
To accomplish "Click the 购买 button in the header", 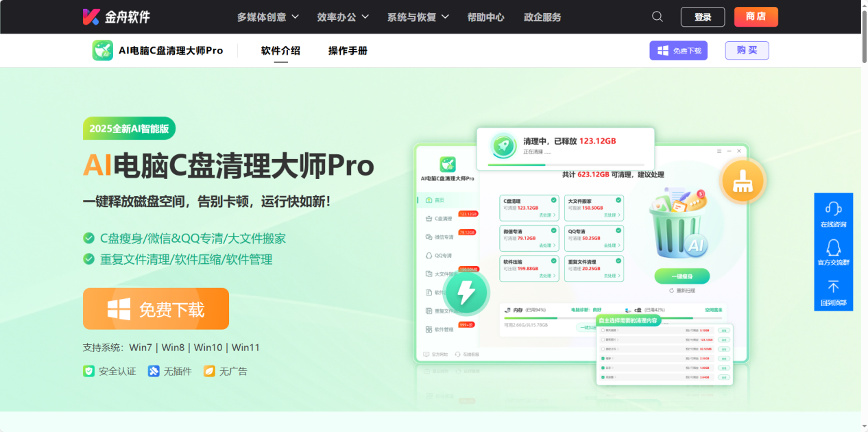I will tap(747, 50).
